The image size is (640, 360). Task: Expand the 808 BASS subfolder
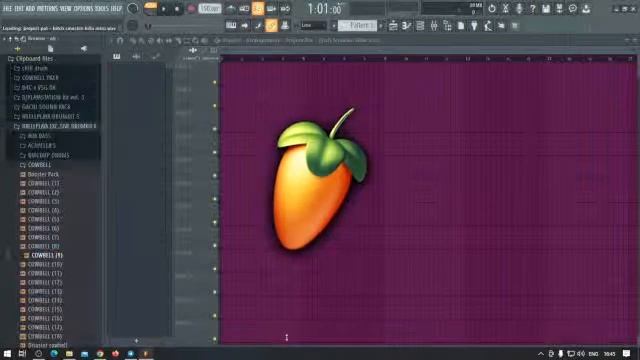[x=36, y=136]
